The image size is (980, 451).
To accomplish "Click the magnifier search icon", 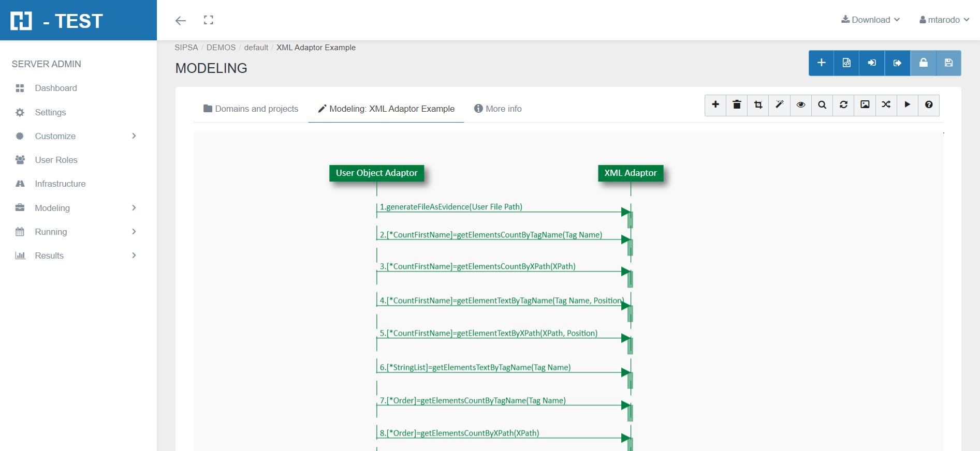I will 822,105.
